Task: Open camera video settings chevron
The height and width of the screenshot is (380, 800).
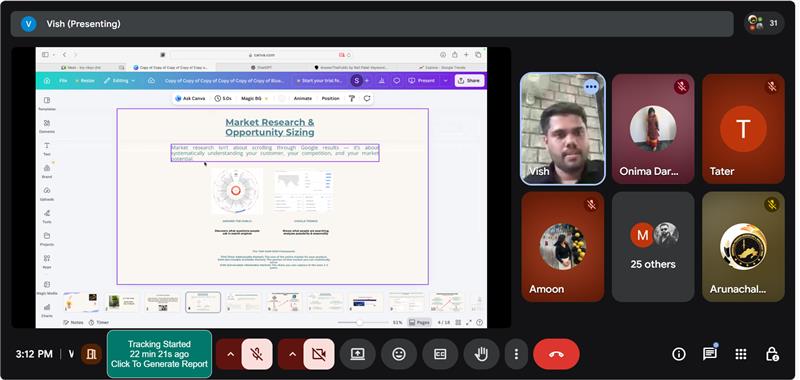Action: tap(292, 354)
